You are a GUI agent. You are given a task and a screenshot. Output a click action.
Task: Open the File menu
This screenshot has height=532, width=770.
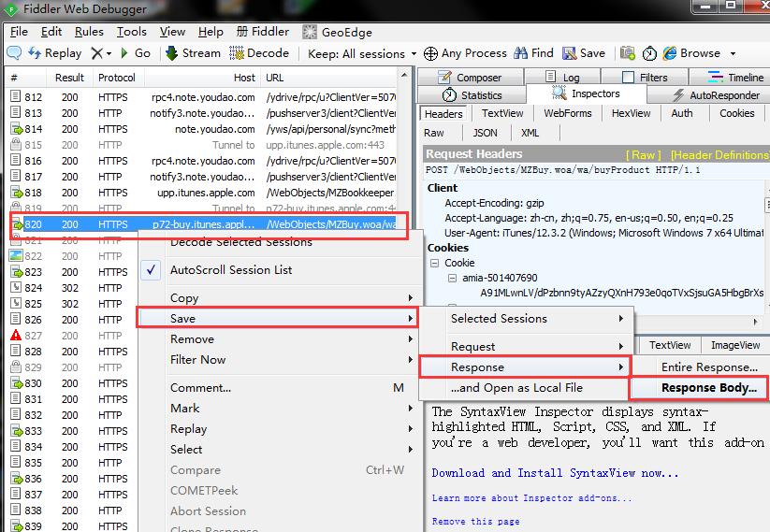(x=19, y=32)
